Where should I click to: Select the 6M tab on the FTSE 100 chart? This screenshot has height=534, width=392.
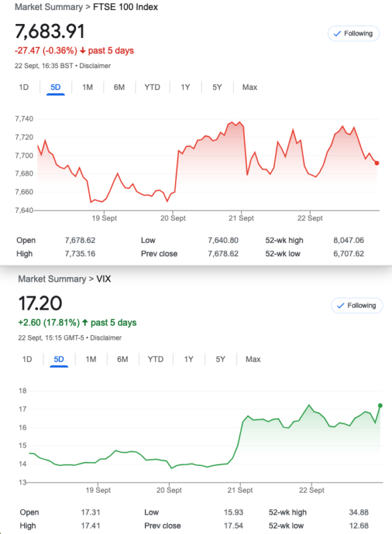pyautogui.click(x=119, y=87)
